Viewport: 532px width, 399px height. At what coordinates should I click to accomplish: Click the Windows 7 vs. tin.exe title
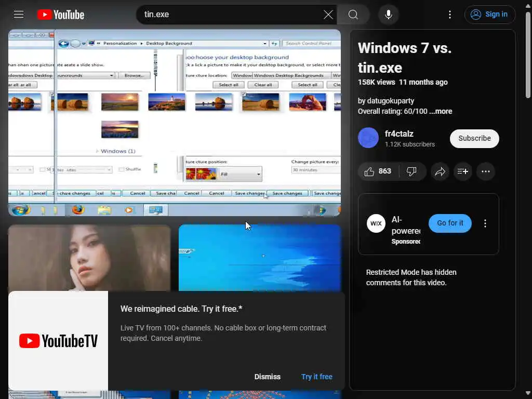pos(404,58)
